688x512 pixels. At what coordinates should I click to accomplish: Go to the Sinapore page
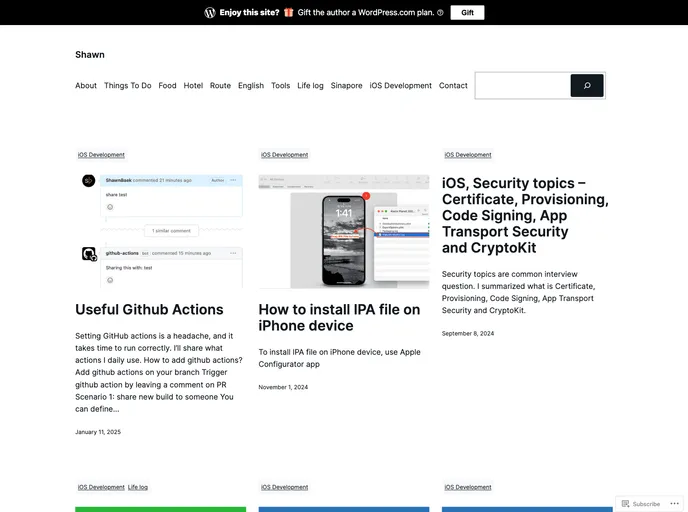[x=347, y=86]
